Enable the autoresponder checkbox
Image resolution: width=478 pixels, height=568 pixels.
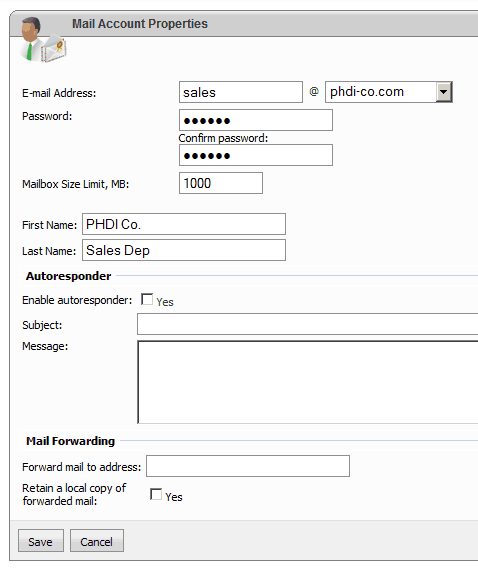[x=147, y=300]
